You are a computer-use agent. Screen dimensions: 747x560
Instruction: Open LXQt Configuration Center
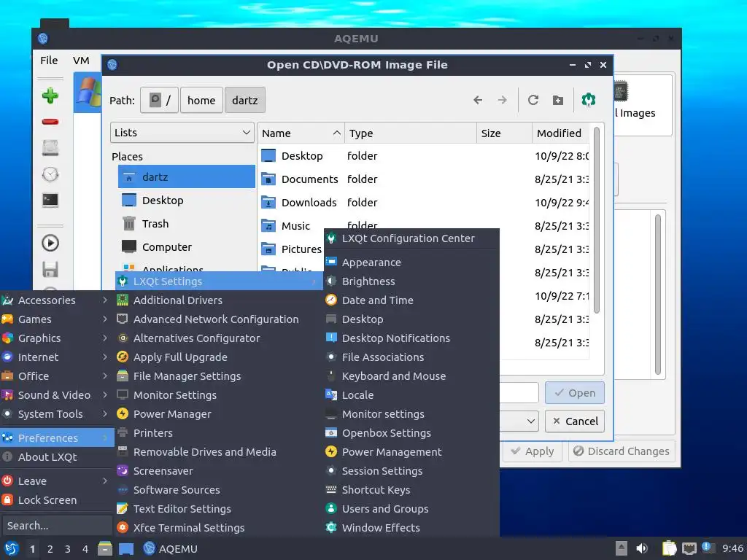click(x=411, y=238)
